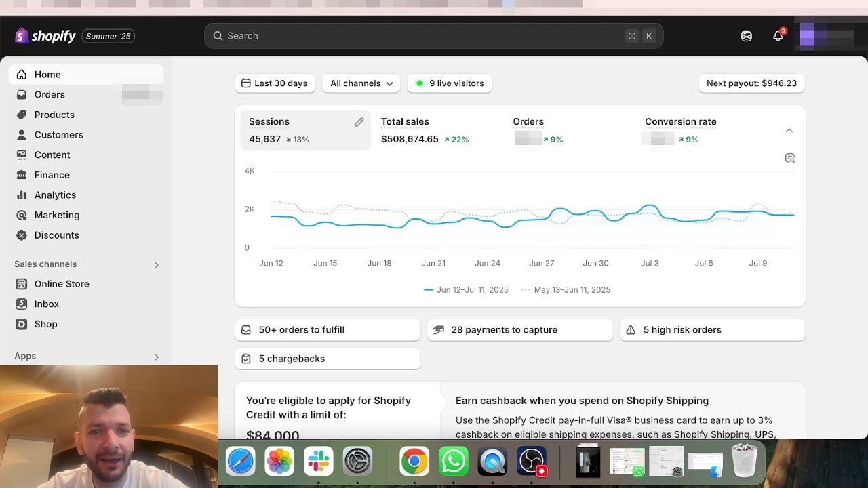Open the Trash in the dock

(x=744, y=460)
